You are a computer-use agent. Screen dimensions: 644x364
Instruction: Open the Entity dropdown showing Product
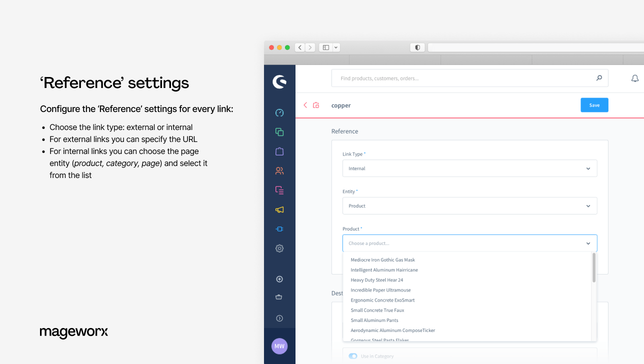[x=469, y=205]
